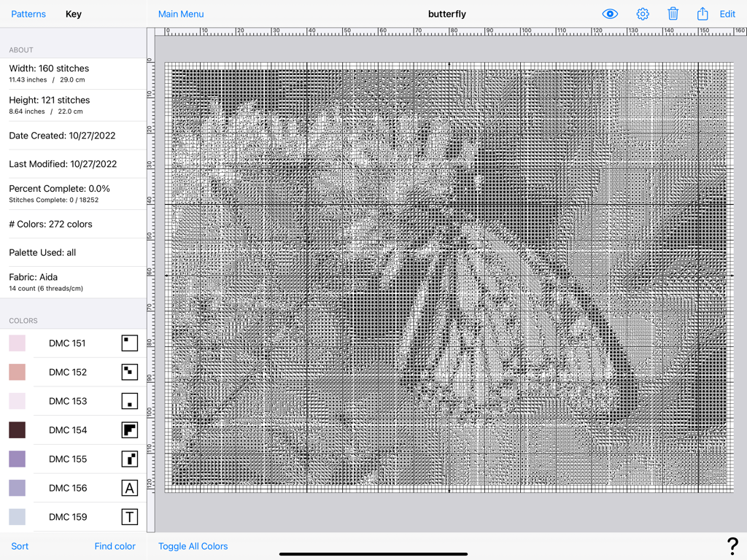The width and height of the screenshot is (747, 560).
Task: Click the purple DMC 155 color swatch
Action: point(15,459)
